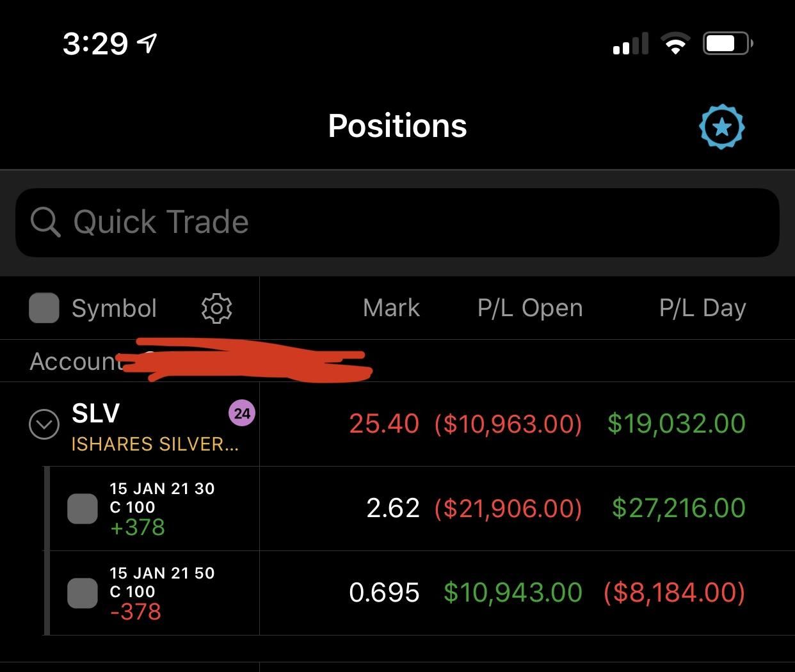Tap the location arrow beside the time
The image size is (795, 672).
click(x=147, y=43)
